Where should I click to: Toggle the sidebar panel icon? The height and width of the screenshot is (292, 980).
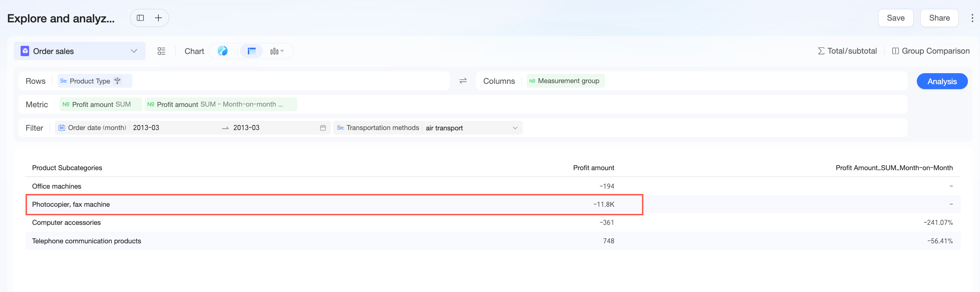tap(140, 18)
